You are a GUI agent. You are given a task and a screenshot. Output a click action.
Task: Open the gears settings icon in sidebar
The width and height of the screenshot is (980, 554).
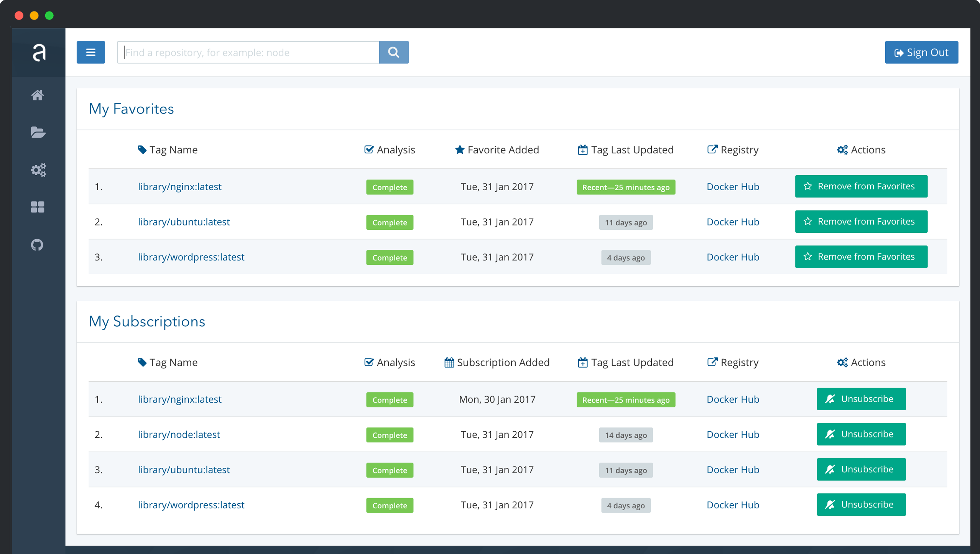point(38,170)
